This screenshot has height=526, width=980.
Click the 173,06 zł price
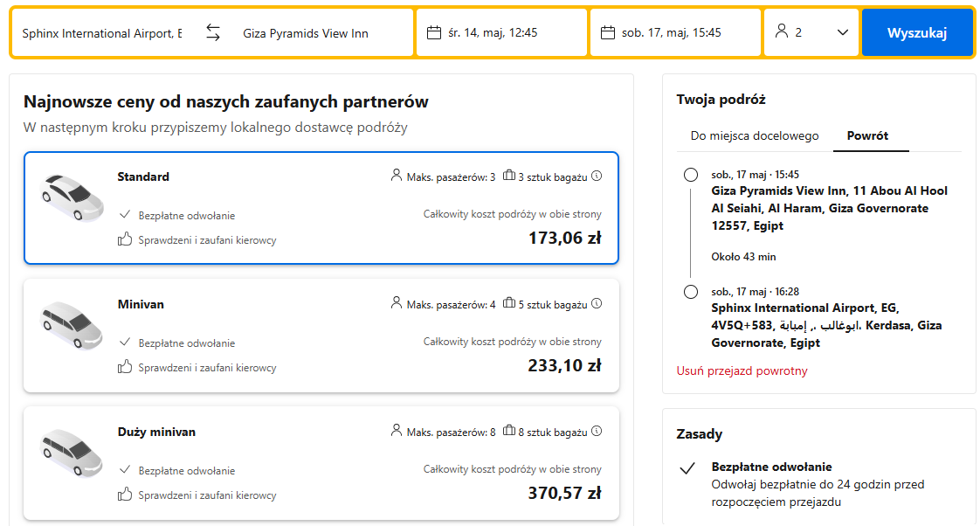(564, 239)
